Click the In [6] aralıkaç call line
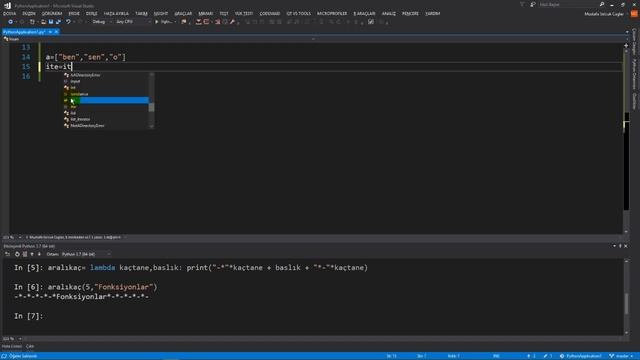Screen dimensions: 640x360 pyautogui.click(x=85, y=287)
